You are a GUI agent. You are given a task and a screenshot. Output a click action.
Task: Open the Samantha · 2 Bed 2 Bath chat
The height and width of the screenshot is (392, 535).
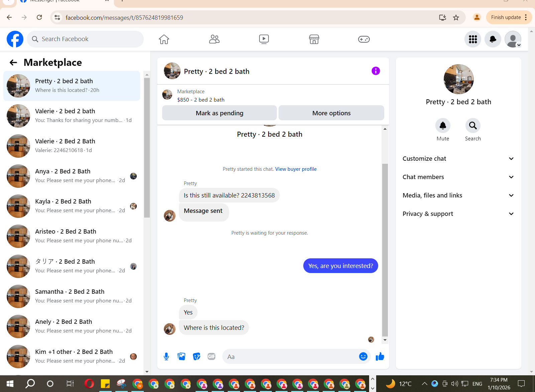point(72,296)
